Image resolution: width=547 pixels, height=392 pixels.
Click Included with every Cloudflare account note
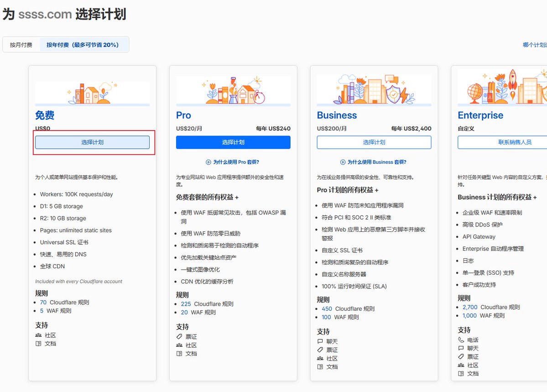(x=79, y=282)
